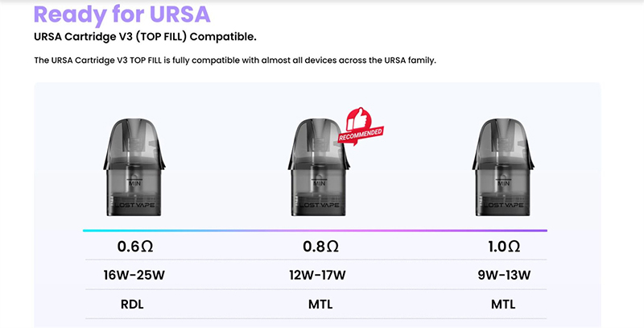Viewport: 644px width, 328px height.
Task: Click the 1.0Ω resistance label
Action: tap(503, 246)
